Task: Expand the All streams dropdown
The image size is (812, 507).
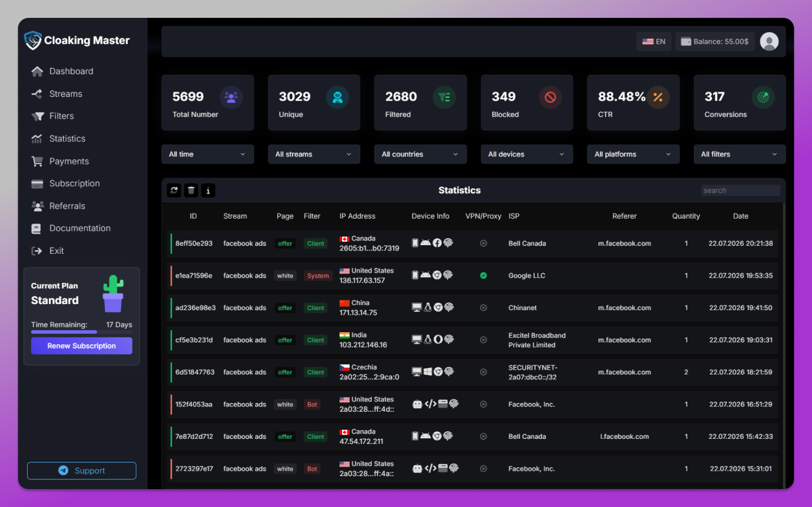Action: pos(314,154)
